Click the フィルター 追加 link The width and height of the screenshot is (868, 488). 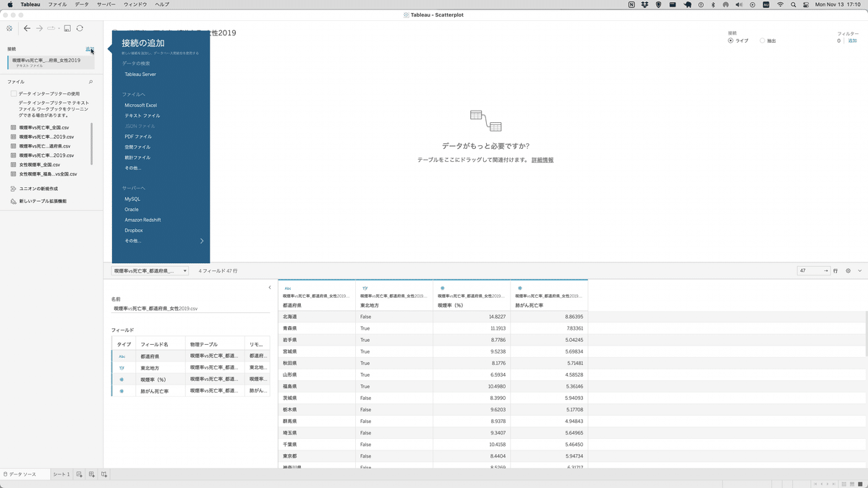point(852,40)
